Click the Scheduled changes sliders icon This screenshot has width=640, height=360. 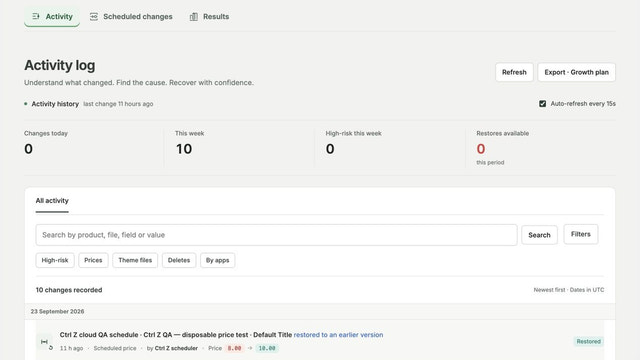pyautogui.click(x=94, y=17)
